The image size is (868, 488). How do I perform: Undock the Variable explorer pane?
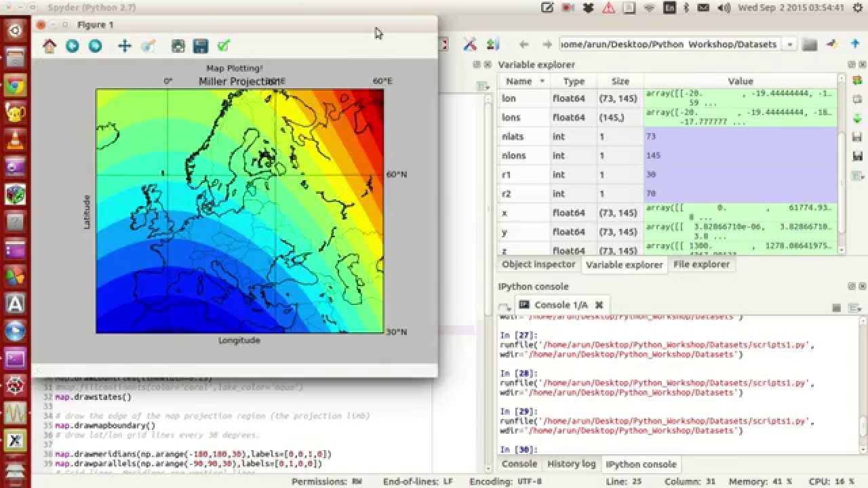coord(851,64)
